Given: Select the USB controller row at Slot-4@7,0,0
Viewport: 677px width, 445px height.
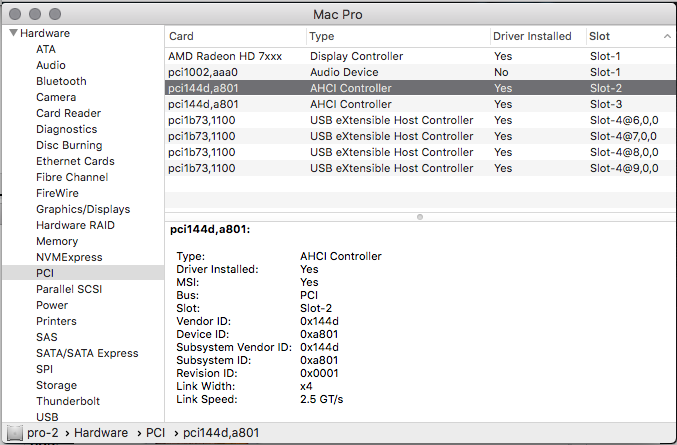Looking at the screenshot, I should click(421, 136).
